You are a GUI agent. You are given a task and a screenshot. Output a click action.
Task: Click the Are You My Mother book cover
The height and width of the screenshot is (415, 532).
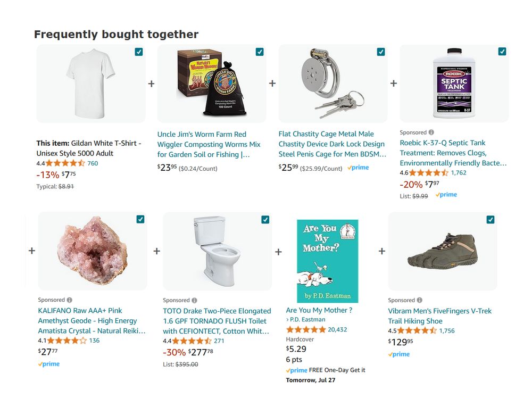(x=327, y=261)
